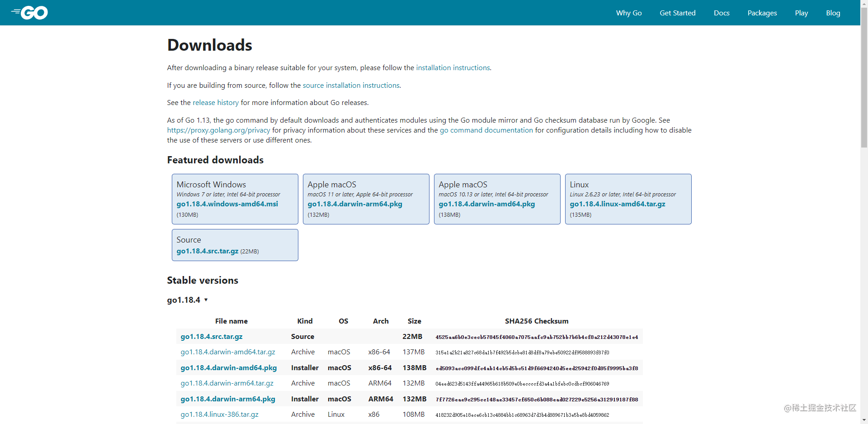Open the Get Started page
Image resolution: width=868 pixels, height=424 pixels.
click(x=678, y=13)
